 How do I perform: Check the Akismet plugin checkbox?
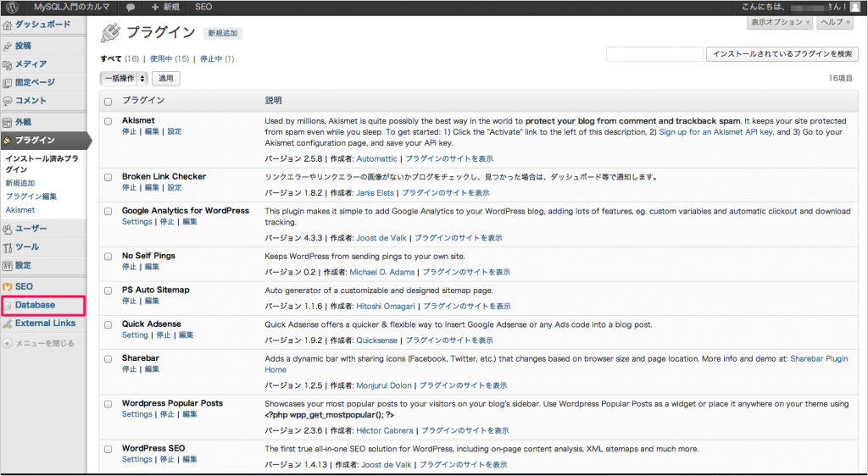click(108, 121)
